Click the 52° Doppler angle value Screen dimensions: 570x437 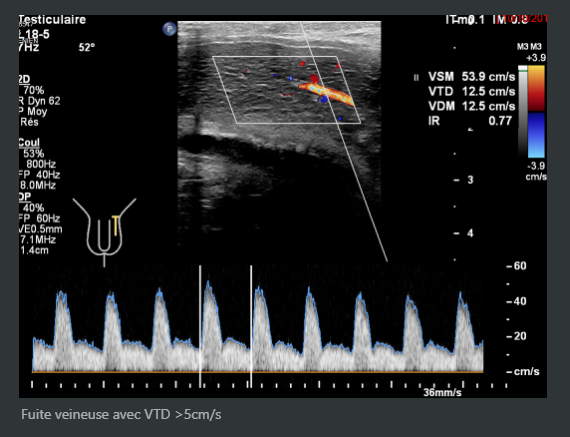[87, 48]
